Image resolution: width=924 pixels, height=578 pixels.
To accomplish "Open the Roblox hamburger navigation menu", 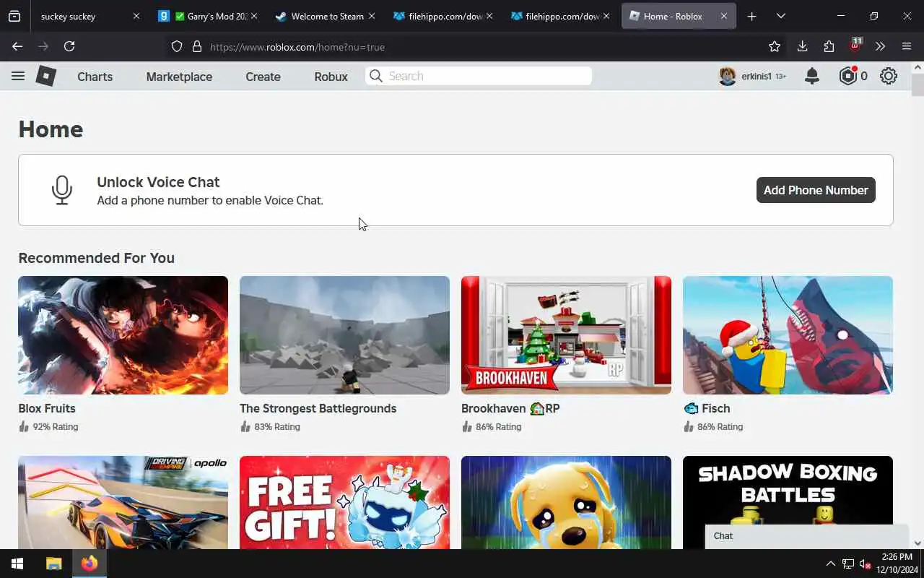I will (x=18, y=76).
